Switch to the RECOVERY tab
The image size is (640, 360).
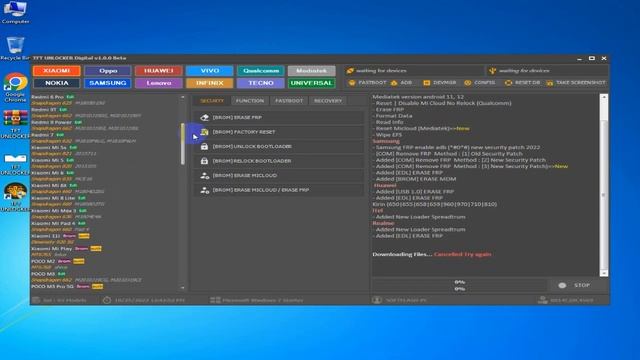point(328,101)
